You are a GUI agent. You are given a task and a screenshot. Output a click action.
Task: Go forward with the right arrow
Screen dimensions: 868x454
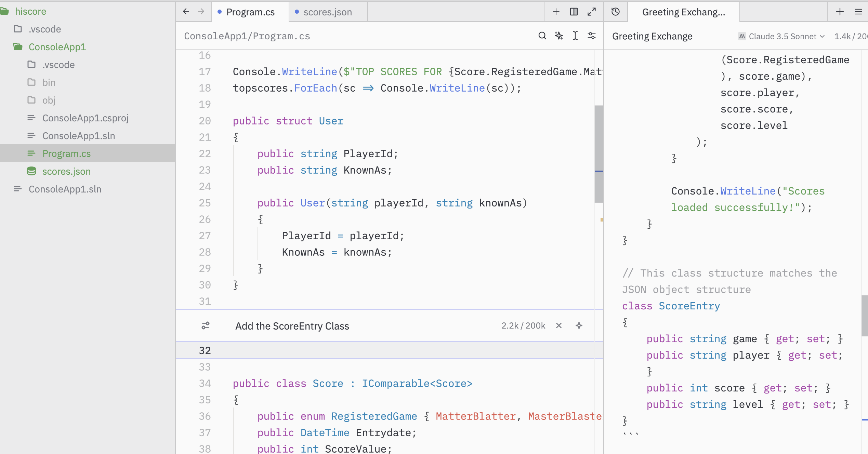coord(201,12)
